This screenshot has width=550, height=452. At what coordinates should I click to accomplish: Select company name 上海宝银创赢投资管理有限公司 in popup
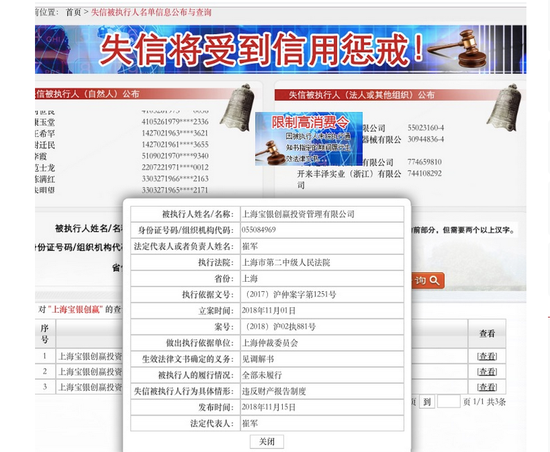pos(299,214)
